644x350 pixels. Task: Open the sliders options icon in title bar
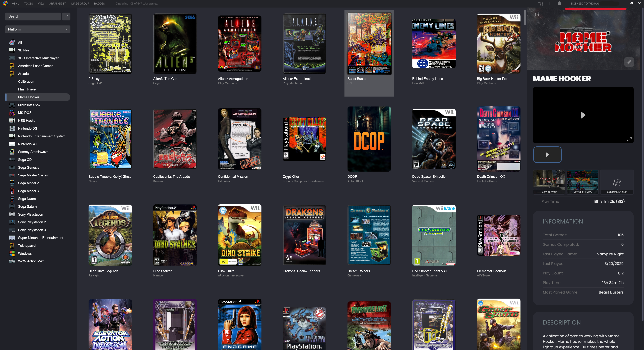pyautogui.click(x=541, y=4)
